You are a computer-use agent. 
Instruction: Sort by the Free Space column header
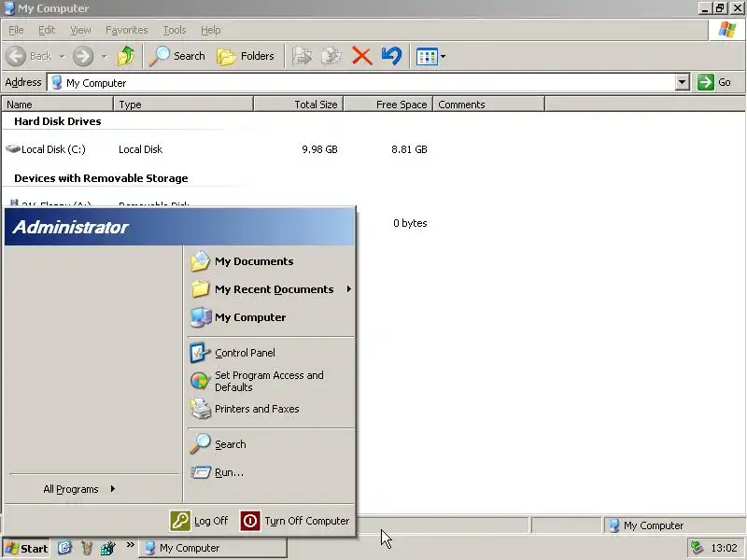[388, 105]
